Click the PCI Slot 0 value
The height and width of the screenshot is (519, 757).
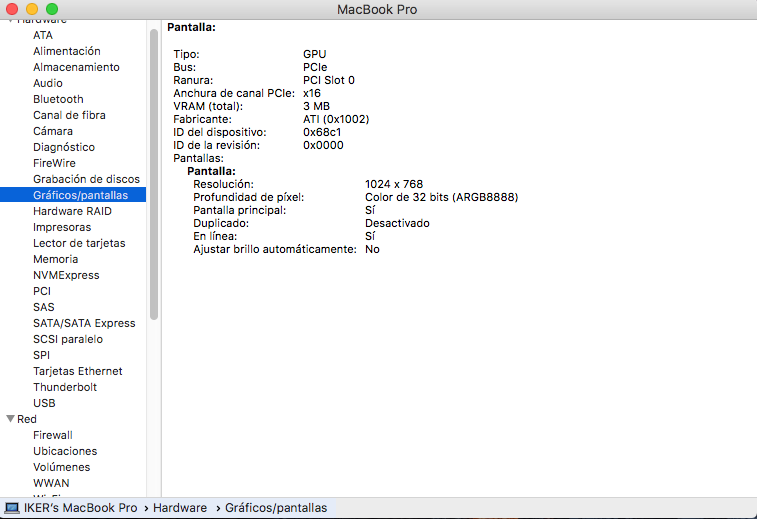(329, 80)
